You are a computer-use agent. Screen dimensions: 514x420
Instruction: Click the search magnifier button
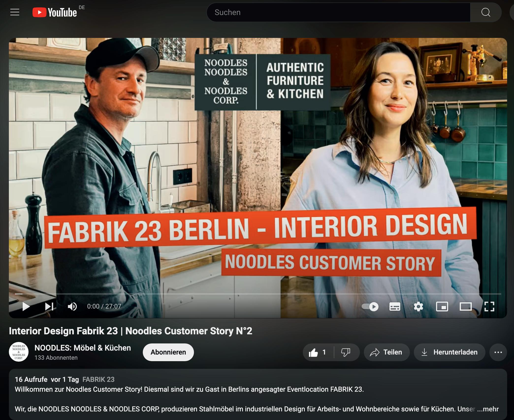pos(485,12)
